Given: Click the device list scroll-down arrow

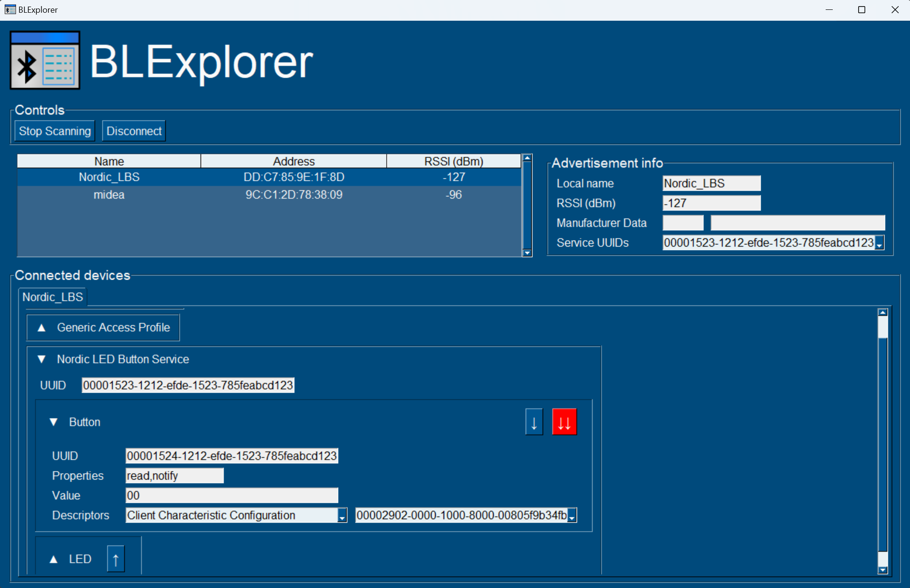Looking at the screenshot, I should [527, 253].
